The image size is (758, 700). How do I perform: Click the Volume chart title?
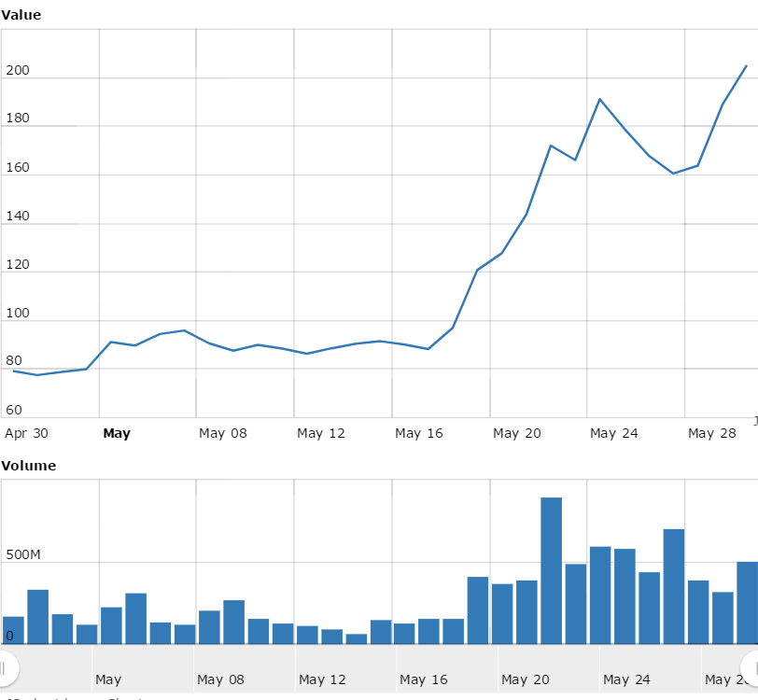(x=28, y=466)
